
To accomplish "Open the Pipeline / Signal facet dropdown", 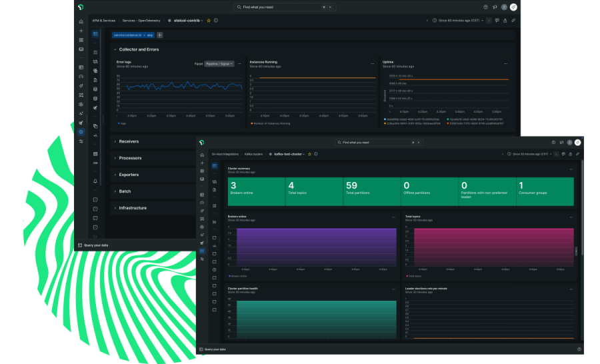I will tap(219, 63).
